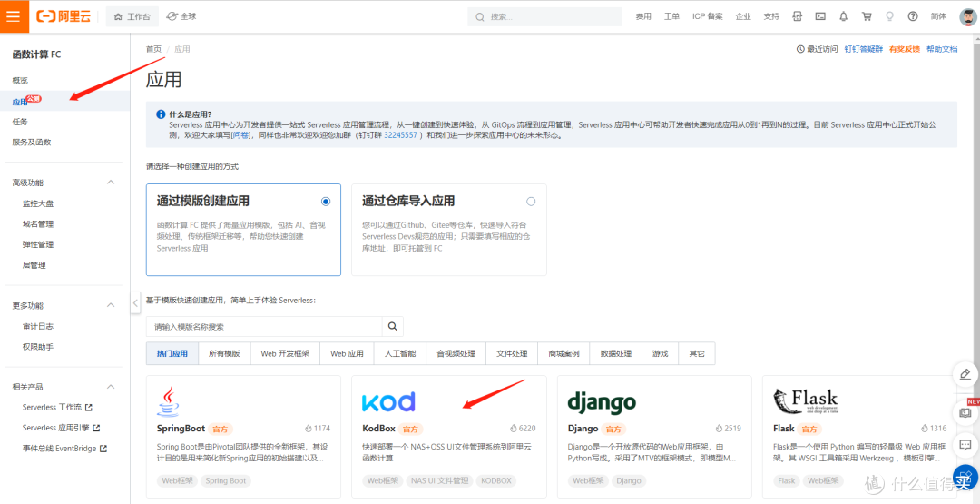
Task: Open the KodBox template logo
Action: click(388, 402)
